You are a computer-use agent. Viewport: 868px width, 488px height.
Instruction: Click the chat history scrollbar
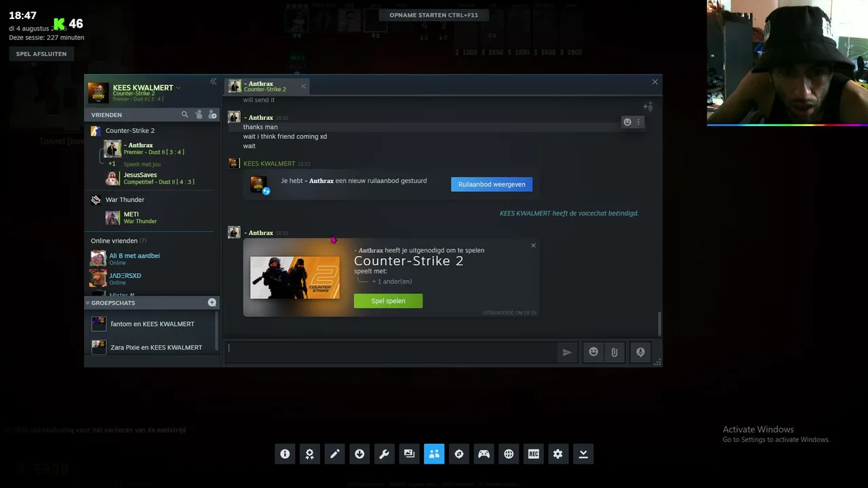pyautogui.click(x=659, y=324)
